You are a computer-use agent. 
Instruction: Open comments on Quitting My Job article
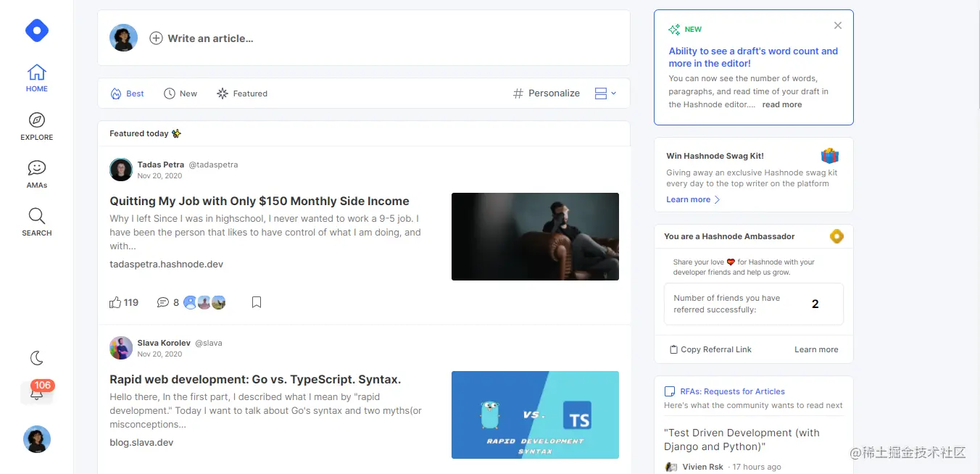[x=167, y=302]
